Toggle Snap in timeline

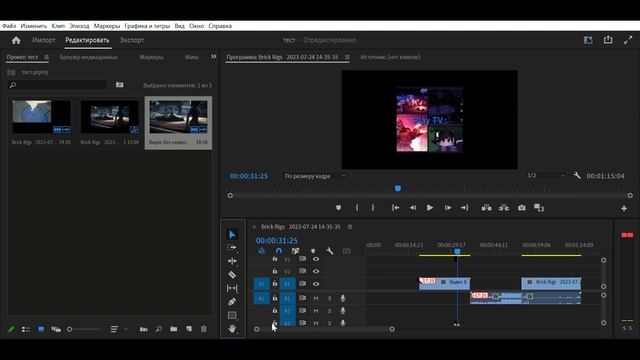(x=278, y=251)
